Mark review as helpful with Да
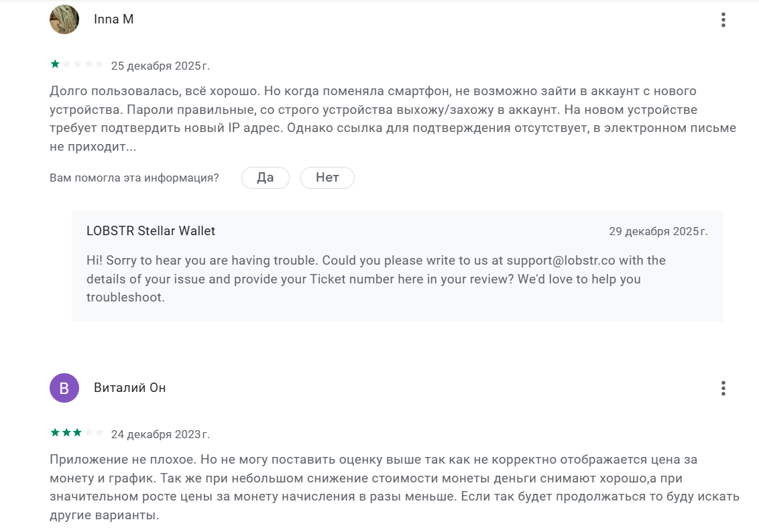759x532 pixels. tap(265, 178)
